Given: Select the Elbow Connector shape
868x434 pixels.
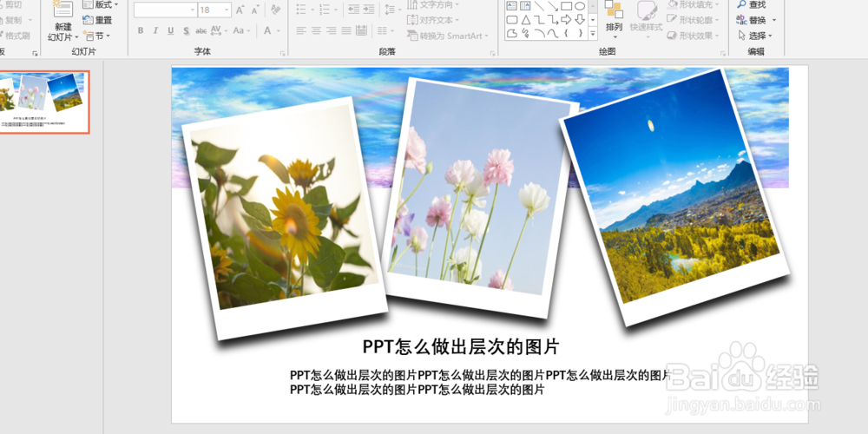Looking at the screenshot, I should click(539, 19).
